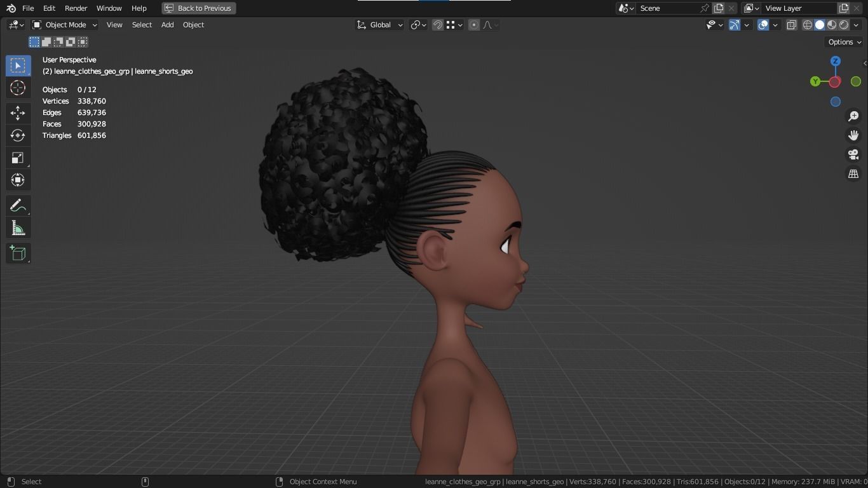Choose the Rotate tool
Viewport: 868px width, 488px height.
tap(18, 135)
